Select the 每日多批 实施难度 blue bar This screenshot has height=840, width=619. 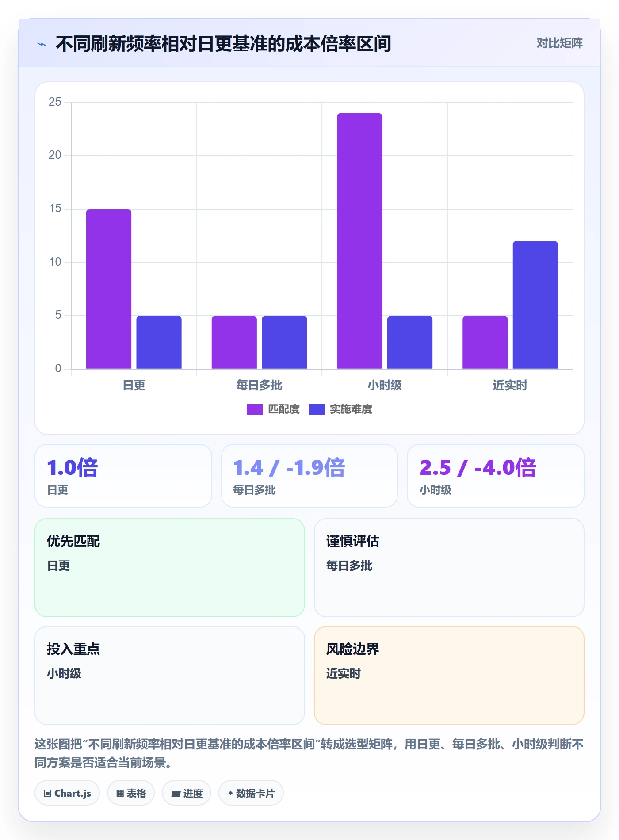pyautogui.click(x=284, y=342)
